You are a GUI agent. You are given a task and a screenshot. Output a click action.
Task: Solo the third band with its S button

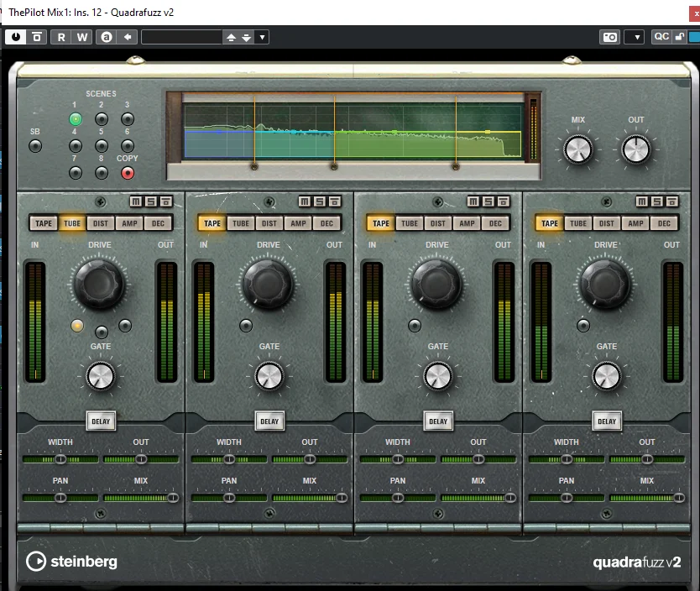tap(488, 201)
